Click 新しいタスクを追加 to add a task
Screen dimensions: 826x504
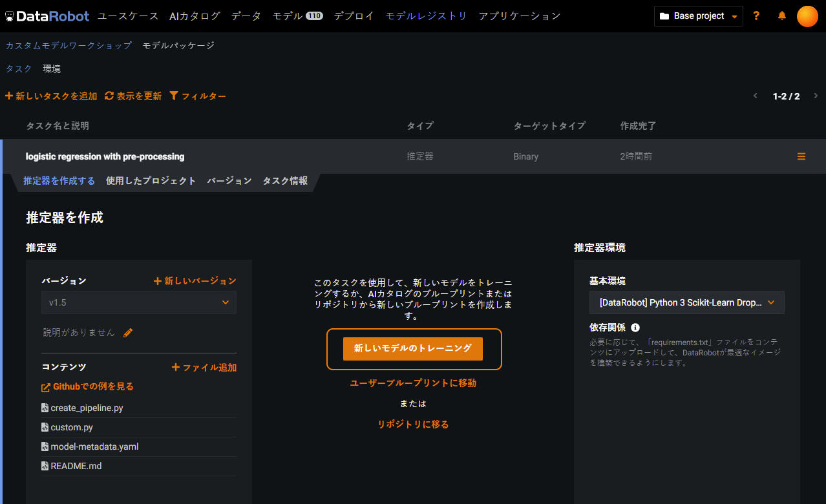coord(51,96)
